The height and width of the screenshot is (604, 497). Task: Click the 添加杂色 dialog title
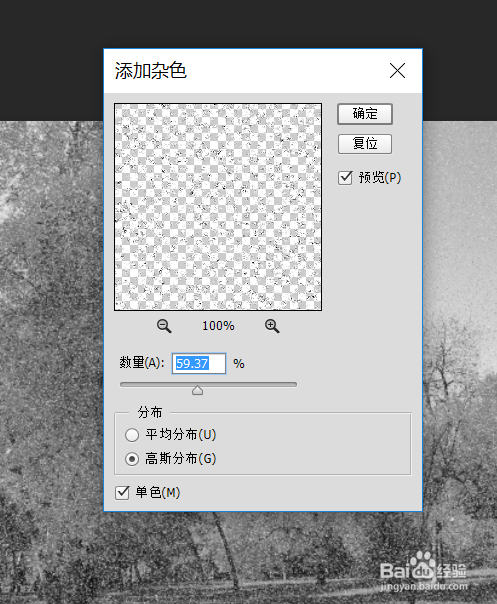pyautogui.click(x=151, y=71)
